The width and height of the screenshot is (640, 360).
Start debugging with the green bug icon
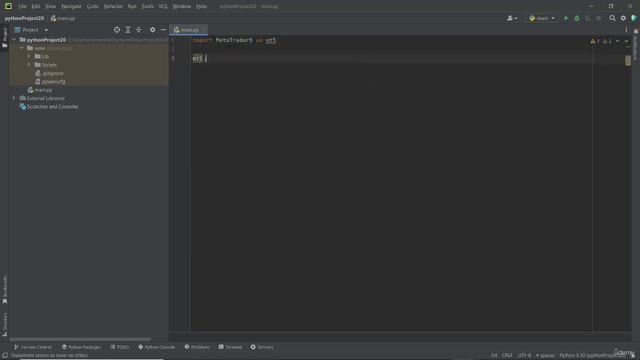click(577, 18)
